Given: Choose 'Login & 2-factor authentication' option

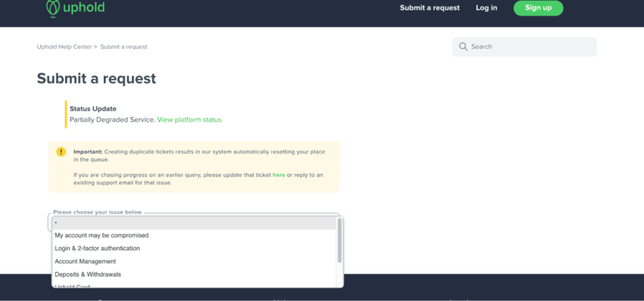Looking at the screenshot, I should [194, 249].
